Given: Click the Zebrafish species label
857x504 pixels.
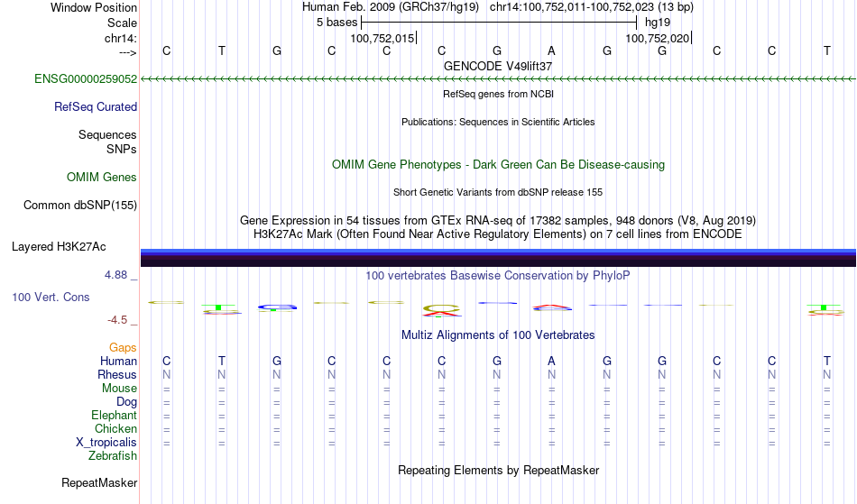Looking at the screenshot, I should coord(113,455).
